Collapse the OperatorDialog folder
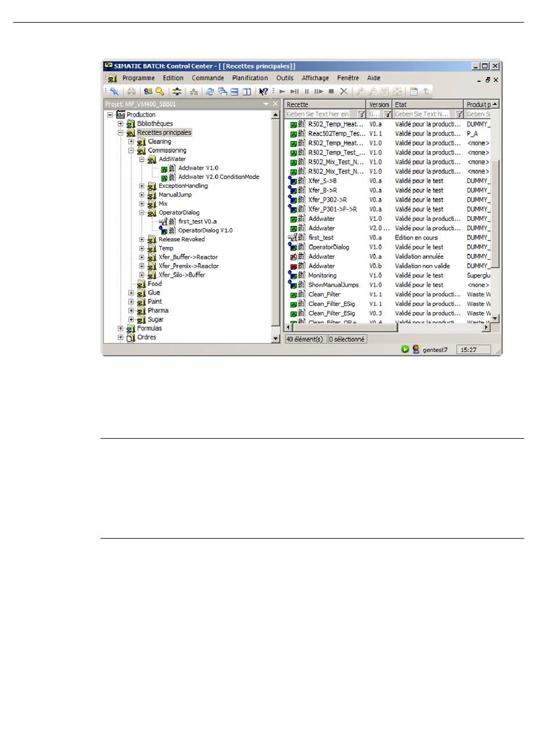The height and width of the screenshot is (756, 552). click(142, 213)
